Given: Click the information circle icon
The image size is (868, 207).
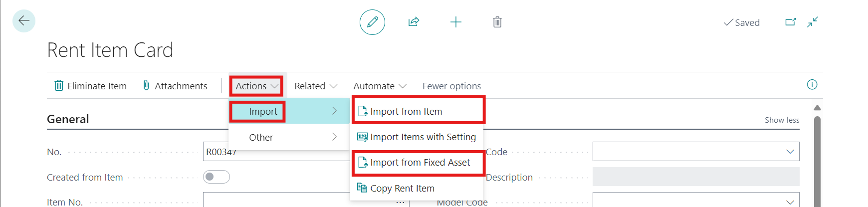Looking at the screenshot, I should [812, 85].
